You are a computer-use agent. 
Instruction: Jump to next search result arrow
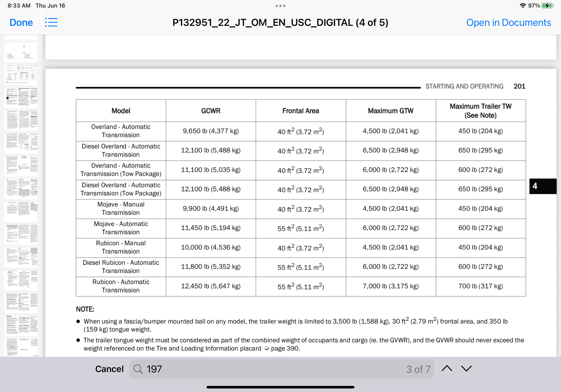coord(466,368)
